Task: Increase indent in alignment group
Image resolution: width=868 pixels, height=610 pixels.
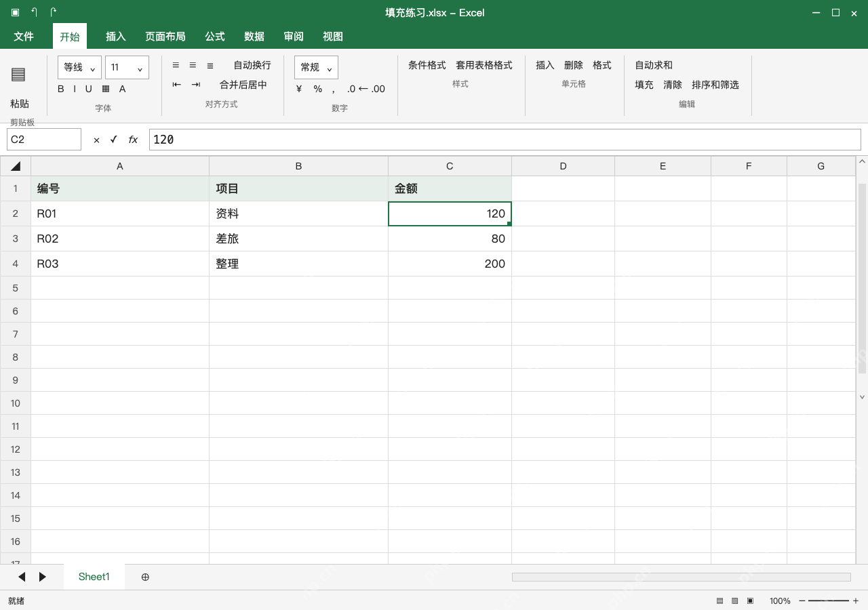Action: (x=195, y=85)
